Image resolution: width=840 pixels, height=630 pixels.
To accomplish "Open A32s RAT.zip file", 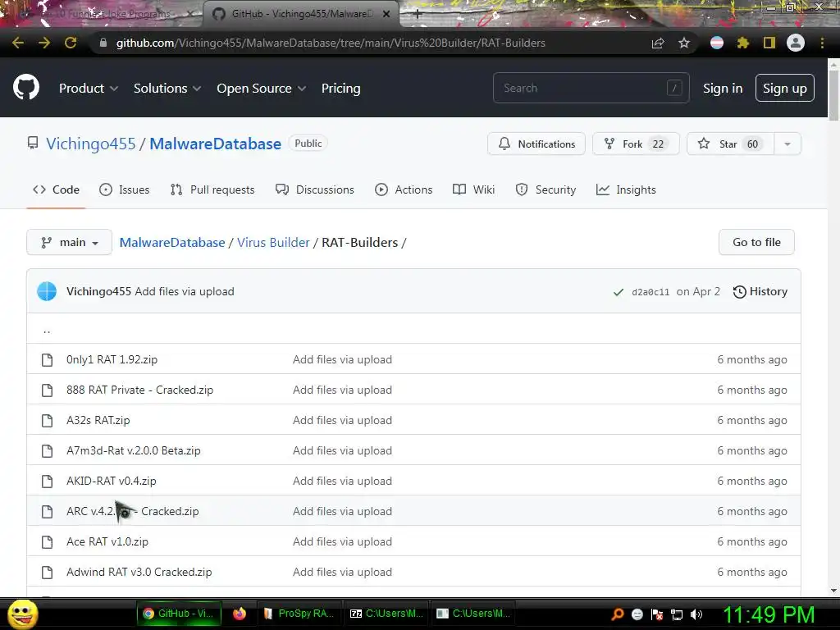I will point(98,421).
